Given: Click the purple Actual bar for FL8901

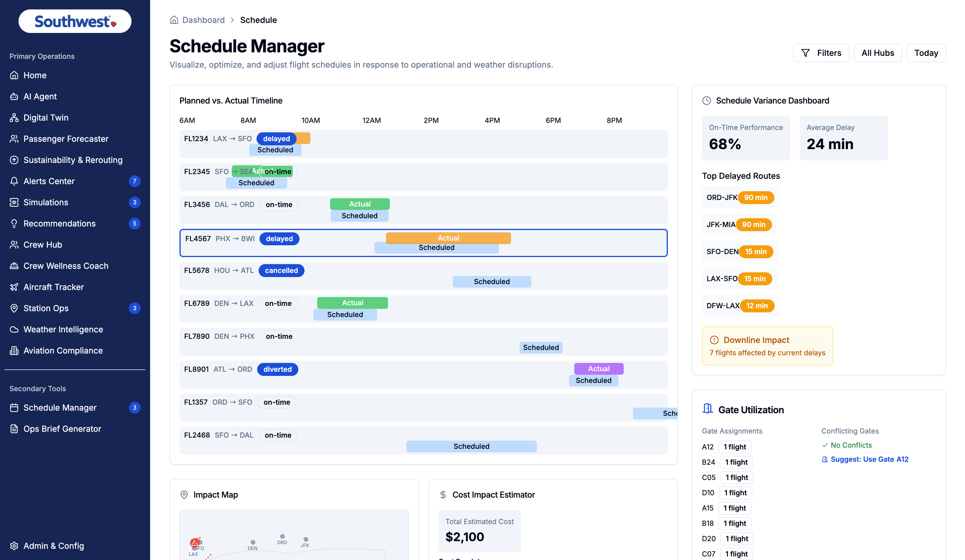Looking at the screenshot, I should (x=598, y=369).
